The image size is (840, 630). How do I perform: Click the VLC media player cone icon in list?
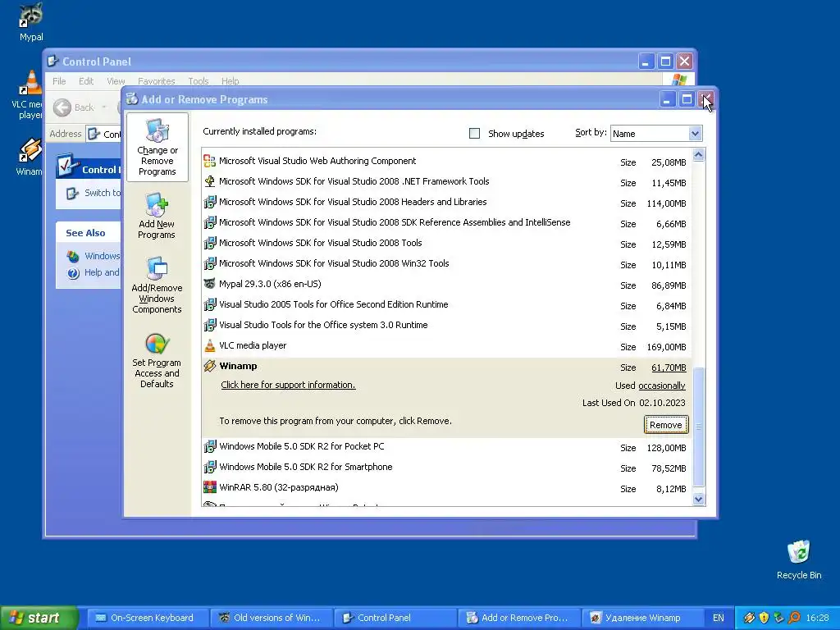(x=209, y=345)
